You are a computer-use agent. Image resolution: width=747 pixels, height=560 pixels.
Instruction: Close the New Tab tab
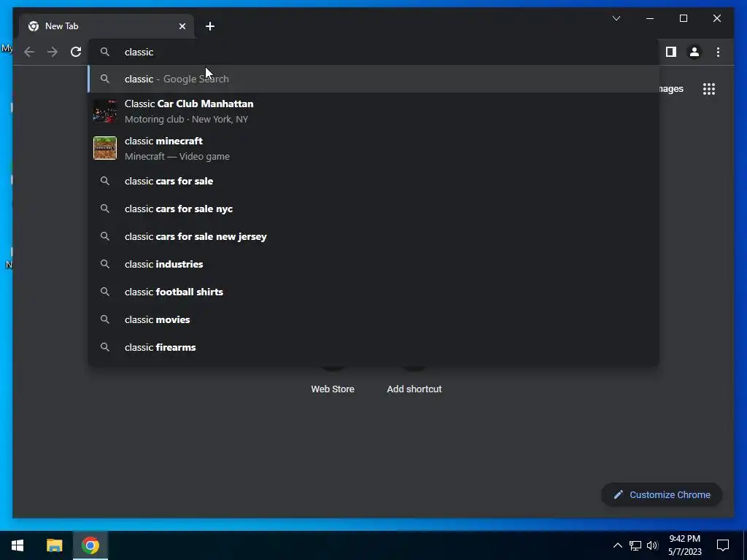tap(182, 26)
